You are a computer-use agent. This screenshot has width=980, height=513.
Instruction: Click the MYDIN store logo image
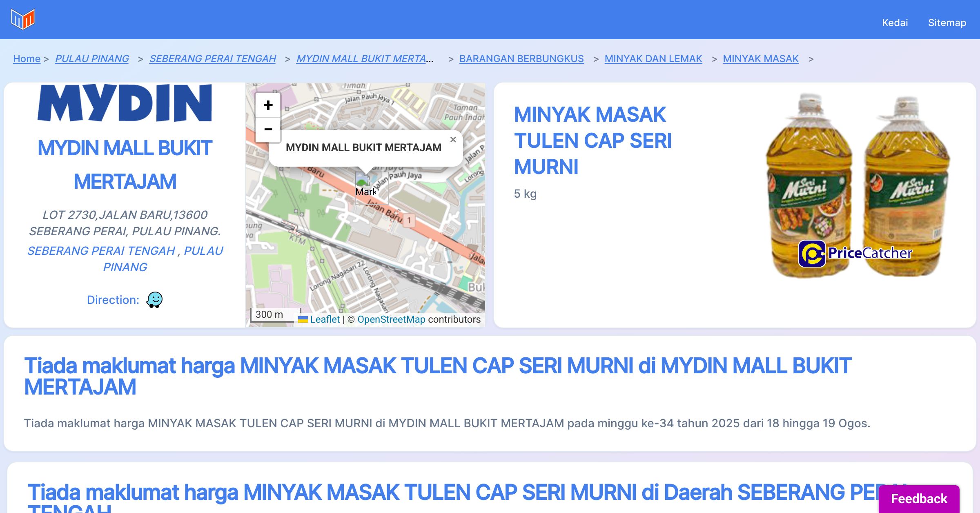point(125,103)
